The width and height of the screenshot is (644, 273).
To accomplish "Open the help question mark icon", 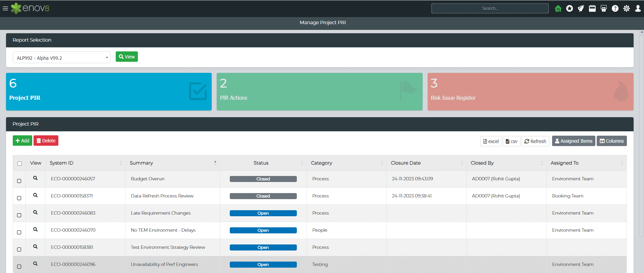I will click(x=615, y=8).
